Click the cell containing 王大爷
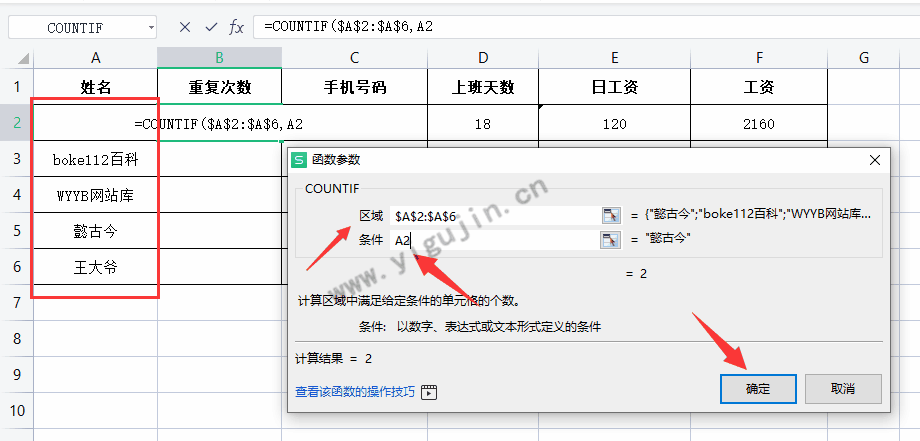The image size is (920, 441). tap(96, 267)
